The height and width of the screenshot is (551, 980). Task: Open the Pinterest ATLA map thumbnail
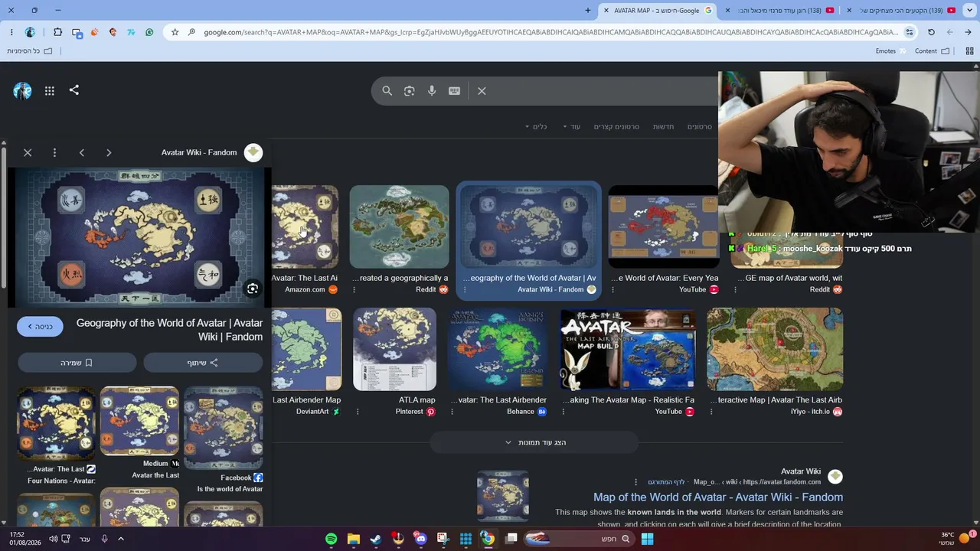[x=394, y=349]
